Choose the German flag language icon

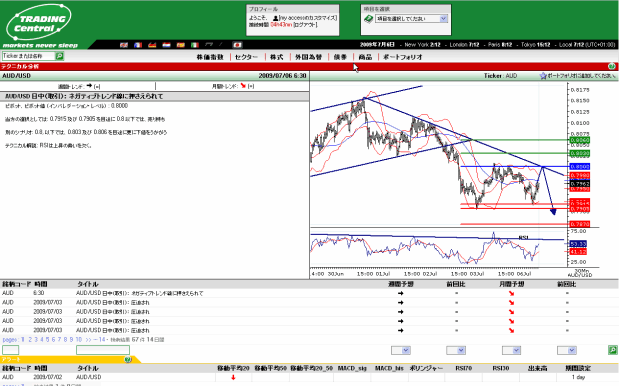click(152, 45)
